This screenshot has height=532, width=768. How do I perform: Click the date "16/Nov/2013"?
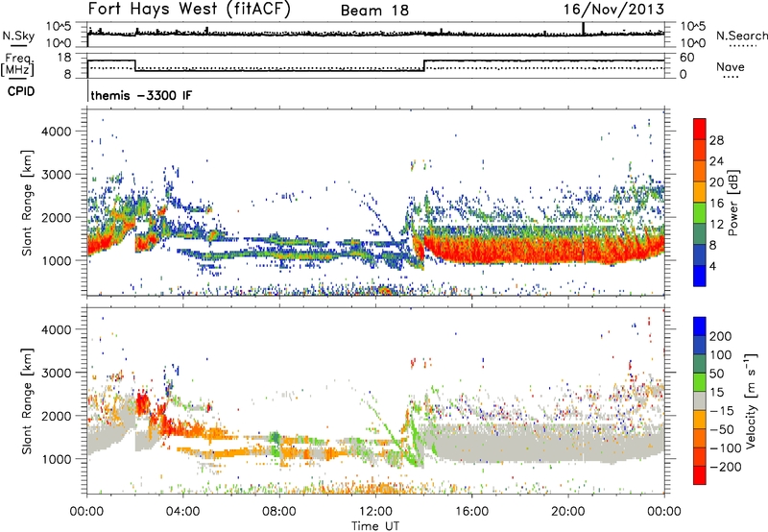pyautogui.click(x=613, y=10)
